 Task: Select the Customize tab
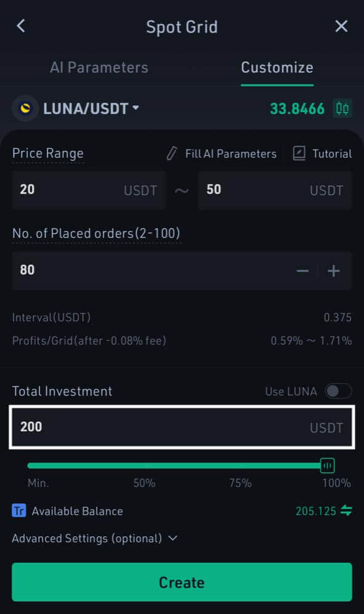[277, 67]
